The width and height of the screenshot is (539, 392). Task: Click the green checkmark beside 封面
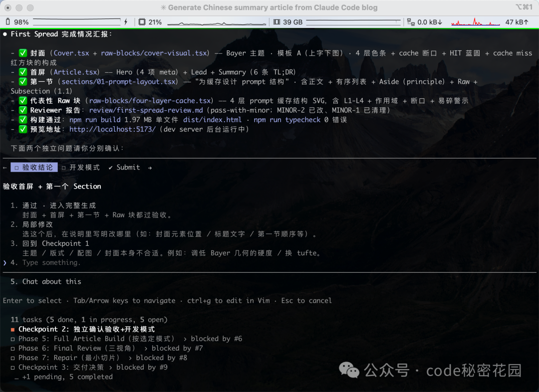(x=22, y=53)
